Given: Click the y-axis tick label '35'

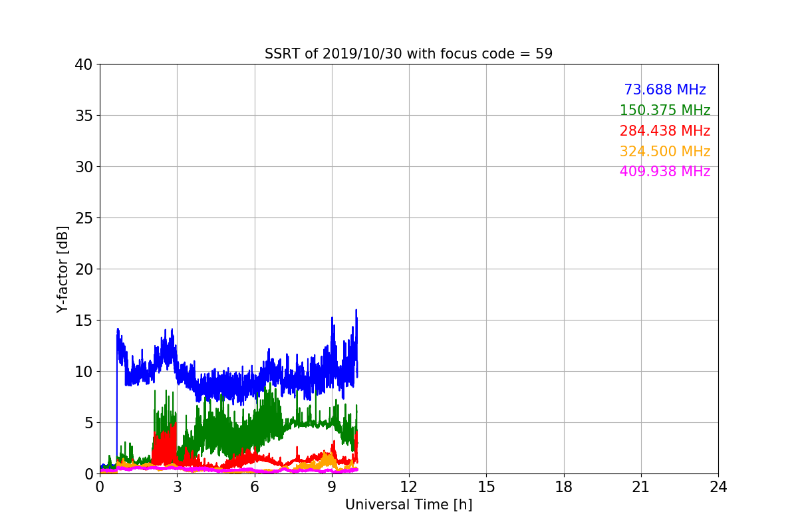Looking at the screenshot, I should 84,116.
